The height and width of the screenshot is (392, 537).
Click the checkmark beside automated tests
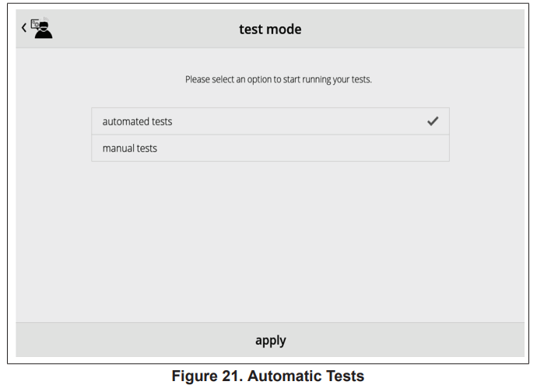tap(433, 121)
